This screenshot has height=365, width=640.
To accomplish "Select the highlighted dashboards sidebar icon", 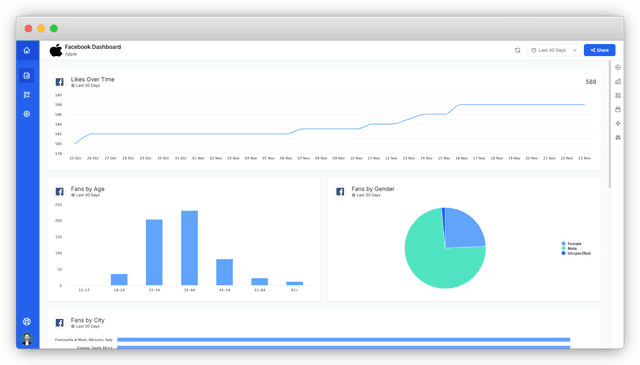I will 27,76.
